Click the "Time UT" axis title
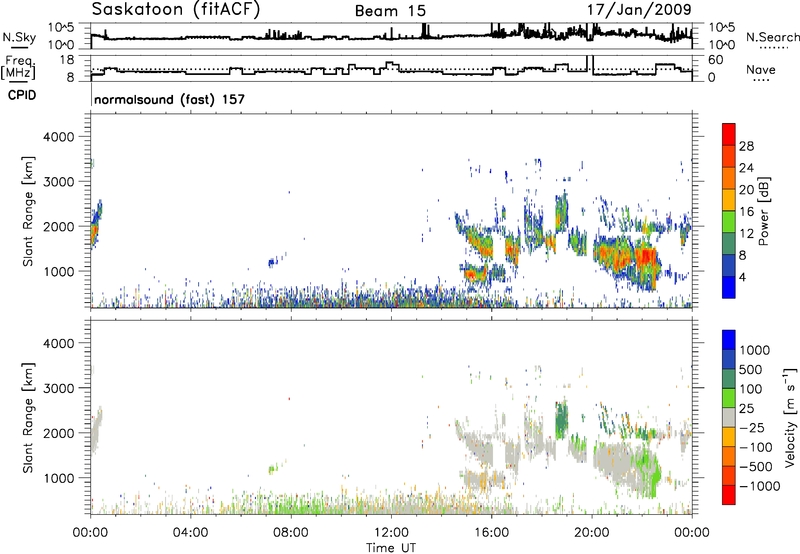800x554 pixels. point(391,548)
